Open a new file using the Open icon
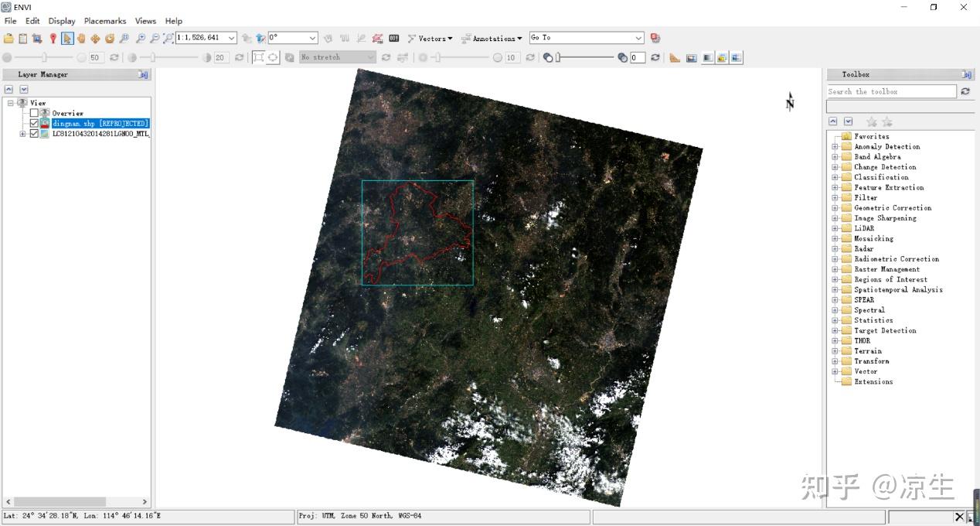 9,37
